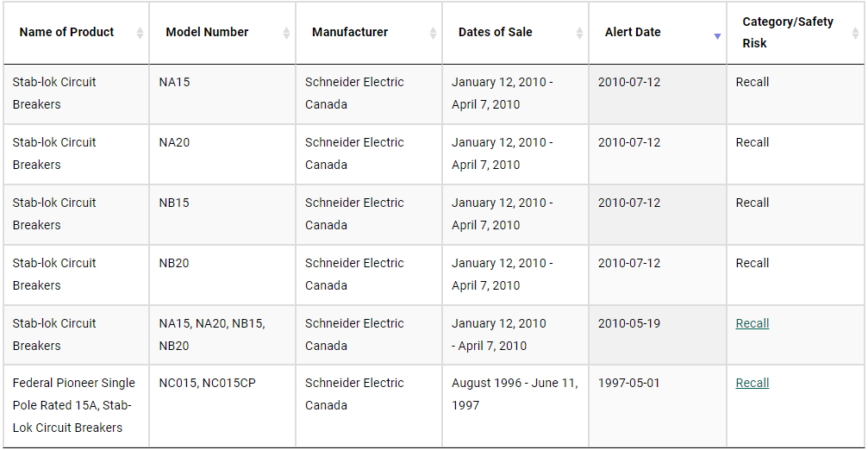
Task: Select the Manufacturer column header text
Action: pos(350,32)
